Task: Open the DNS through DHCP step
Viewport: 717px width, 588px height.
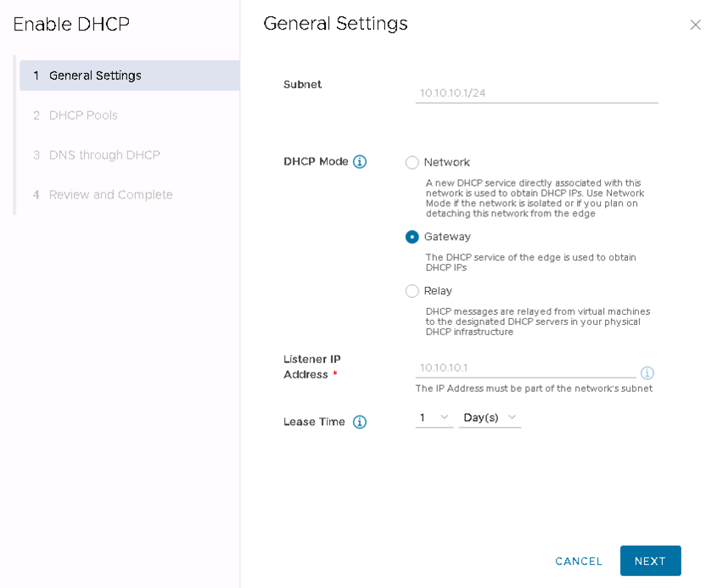Action: point(104,155)
